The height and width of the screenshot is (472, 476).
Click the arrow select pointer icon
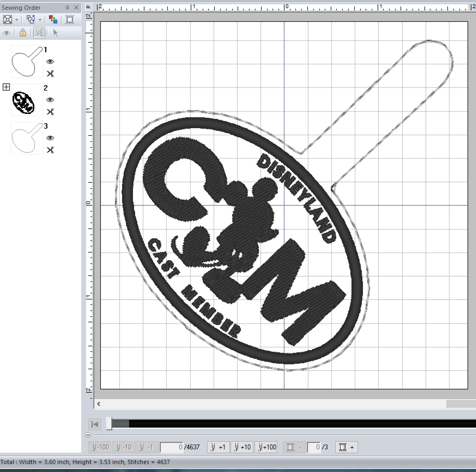pos(55,33)
